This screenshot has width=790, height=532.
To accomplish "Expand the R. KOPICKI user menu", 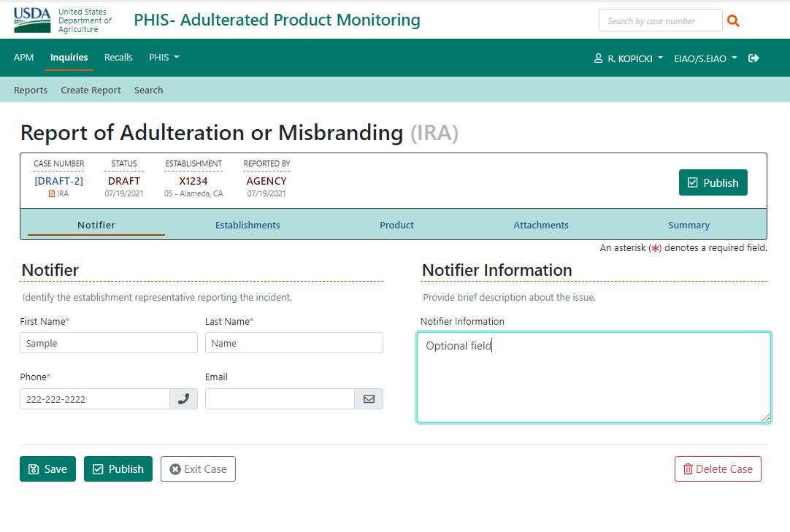I will 629,58.
